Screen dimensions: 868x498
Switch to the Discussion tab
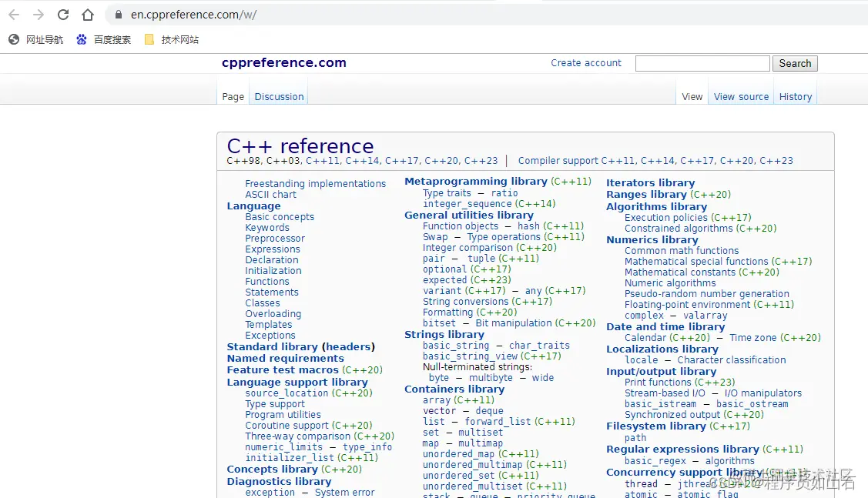[279, 97]
